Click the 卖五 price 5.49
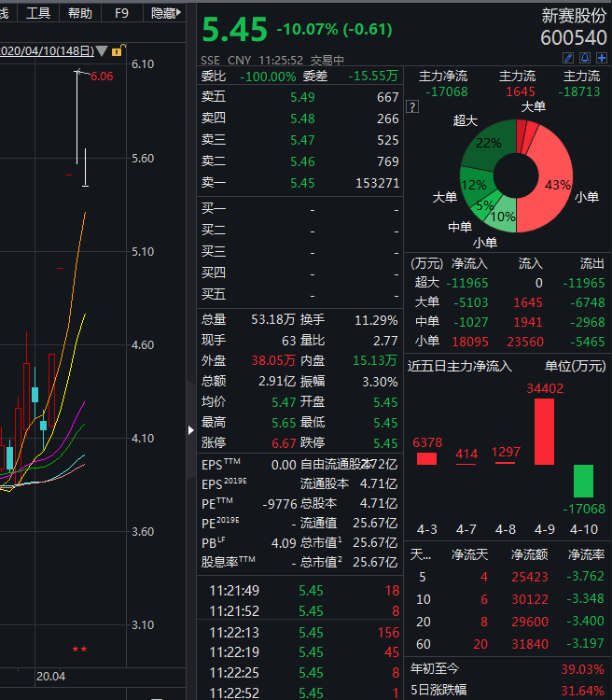 click(302, 97)
